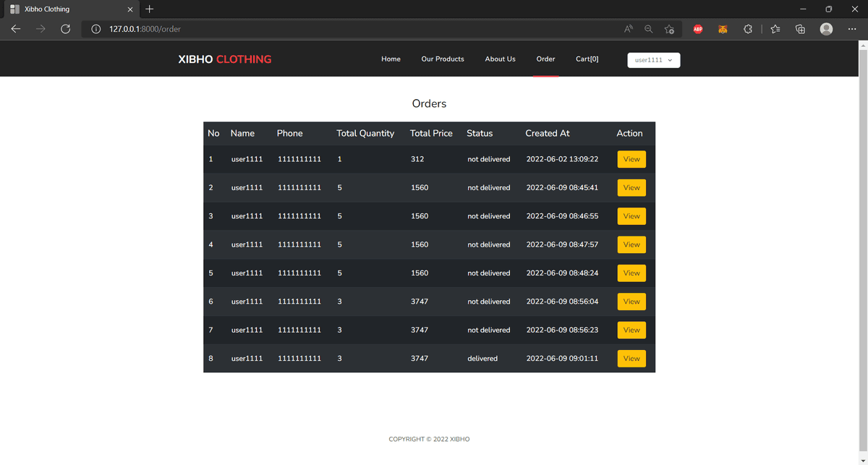This screenshot has height=465, width=868.
Task: Open browser Settings and more menu
Action: pos(852,29)
